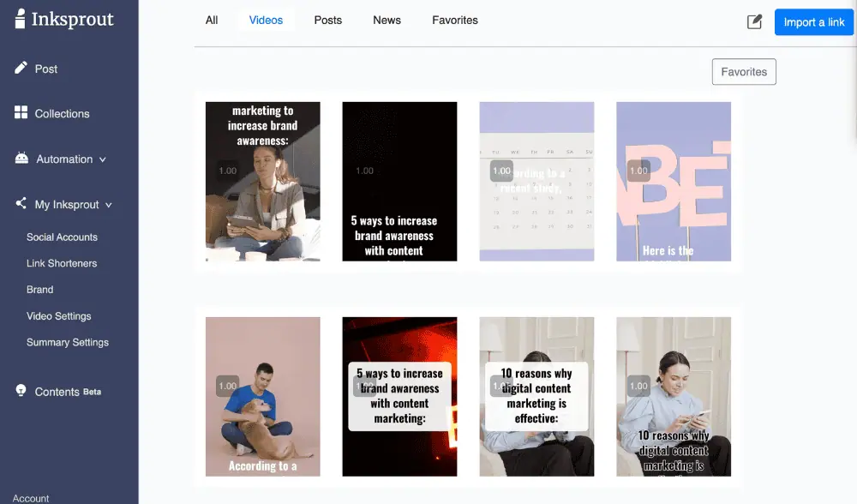This screenshot has width=857, height=504.
Task: Open the video with man and dog
Action: coord(262,396)
